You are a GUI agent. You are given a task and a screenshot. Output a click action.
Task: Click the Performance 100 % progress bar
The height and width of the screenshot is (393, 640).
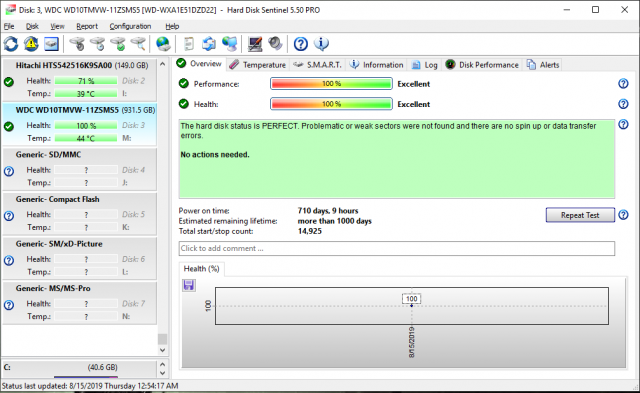click(331, 84)
